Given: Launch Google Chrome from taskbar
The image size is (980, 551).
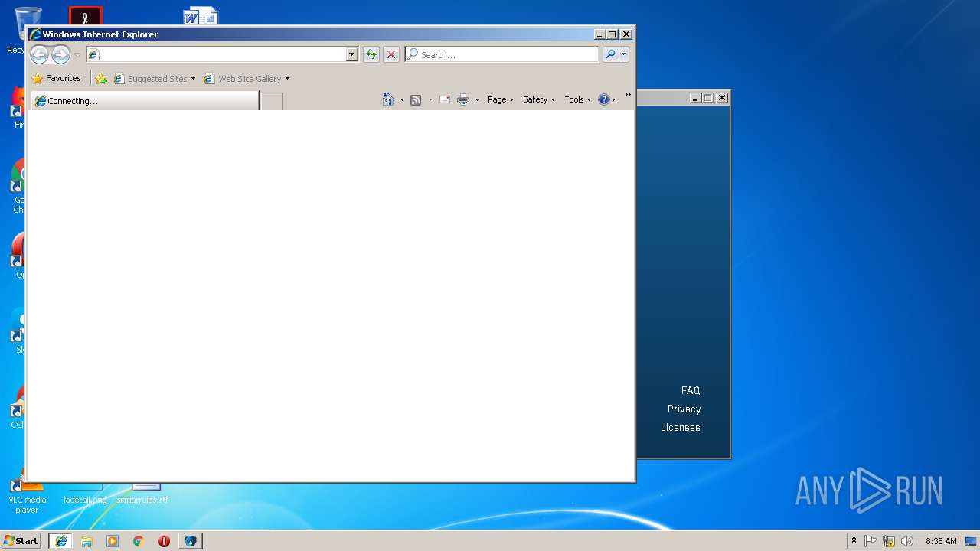Looking at the screenshot, I should [x=138, y=541].
